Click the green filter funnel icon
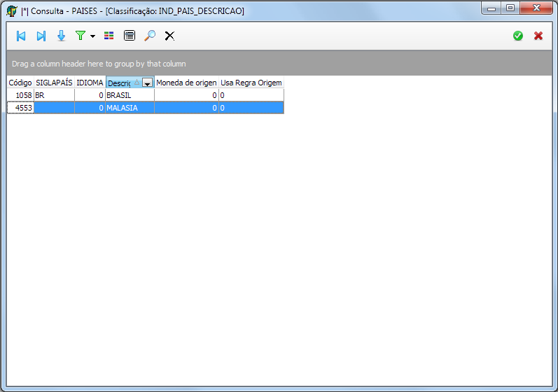 (81, 36)
